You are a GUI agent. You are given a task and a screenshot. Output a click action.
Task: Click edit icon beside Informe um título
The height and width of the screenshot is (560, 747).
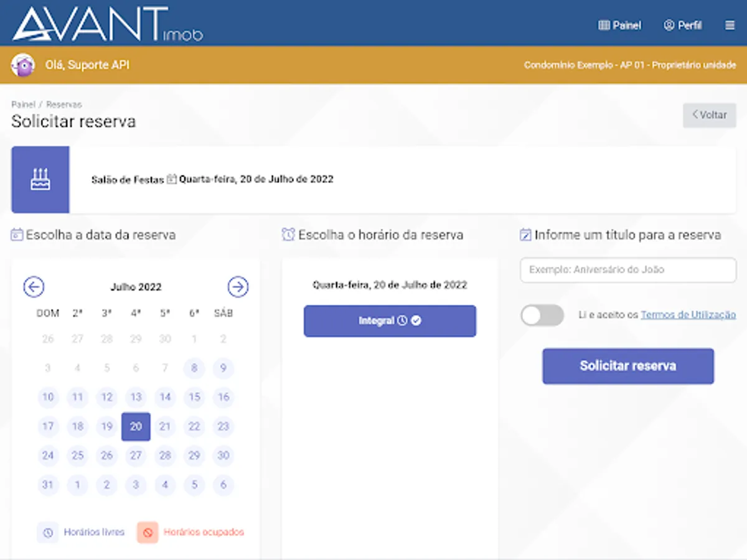click(x=525, y=235)
